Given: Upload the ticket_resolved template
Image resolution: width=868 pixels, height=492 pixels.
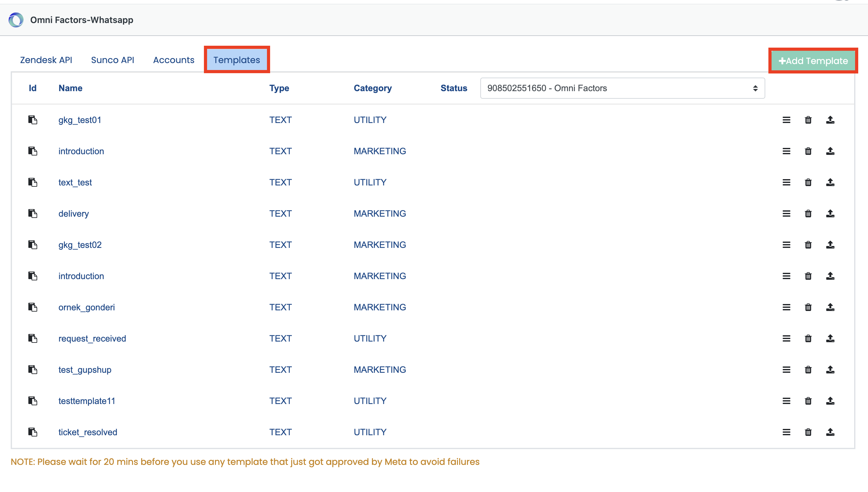Looking at the screenshot, I should (830, 432).
